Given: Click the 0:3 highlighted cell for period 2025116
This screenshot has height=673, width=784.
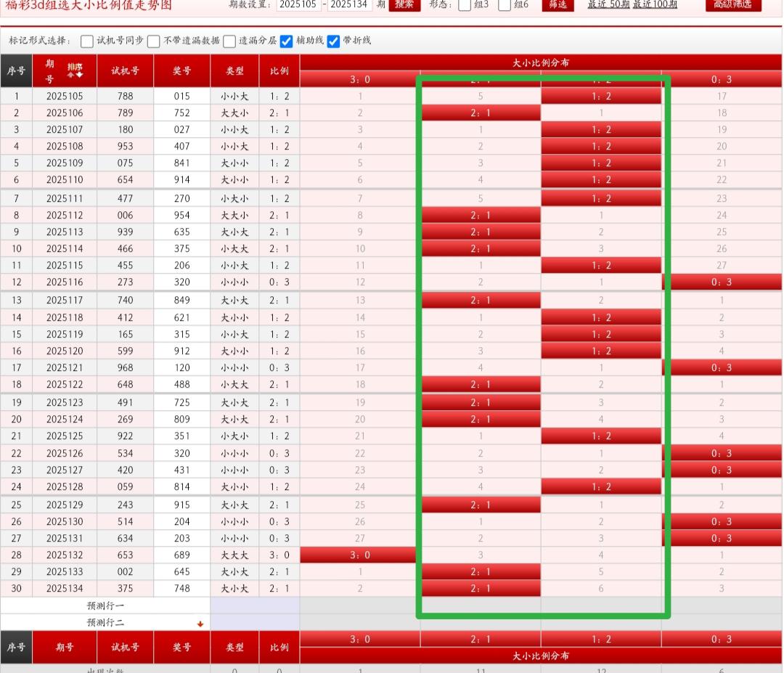Looking at the screenshot, I should pos(722,282).
